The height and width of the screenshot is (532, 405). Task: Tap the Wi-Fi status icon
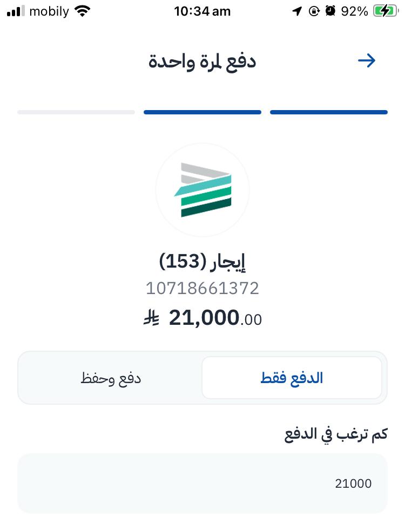tap(82, 11)
